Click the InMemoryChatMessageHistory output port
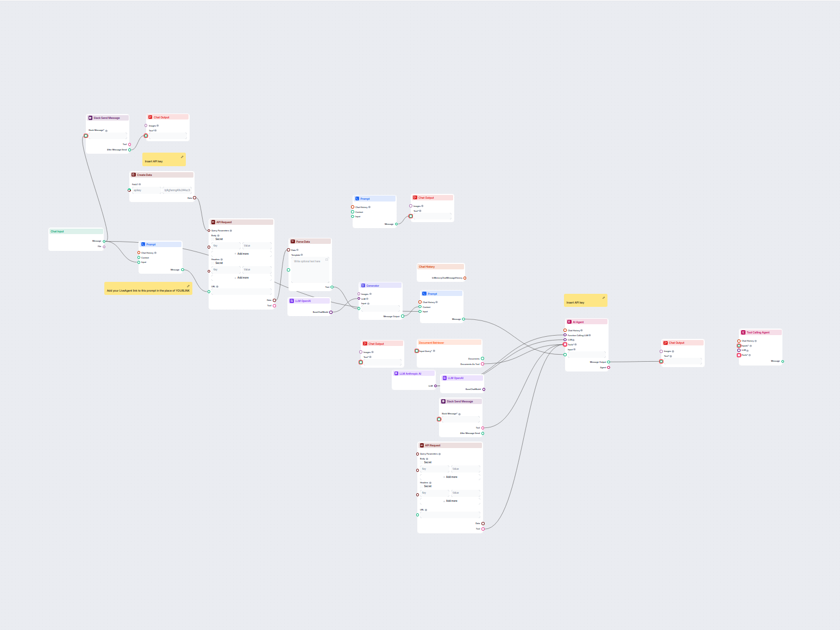Screen dimensions: 840x630 [x=465, y=278]
